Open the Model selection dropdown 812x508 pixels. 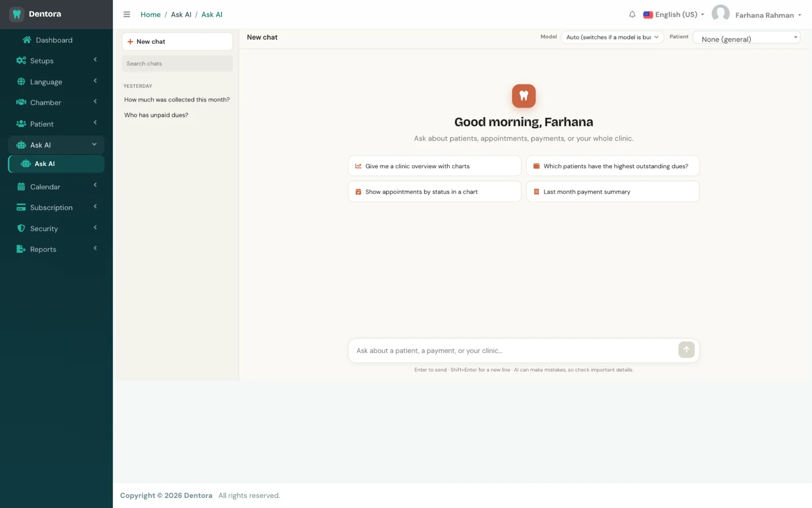612,37
